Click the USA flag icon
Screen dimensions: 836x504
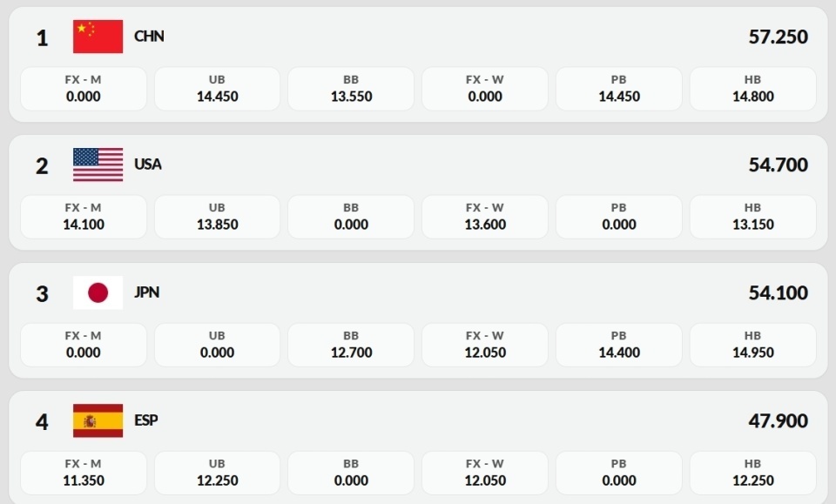98,165
